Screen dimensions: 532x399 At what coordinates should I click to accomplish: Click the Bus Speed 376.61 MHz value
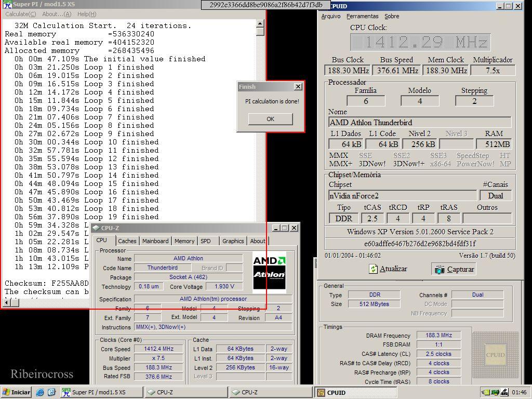pos(397,71)
